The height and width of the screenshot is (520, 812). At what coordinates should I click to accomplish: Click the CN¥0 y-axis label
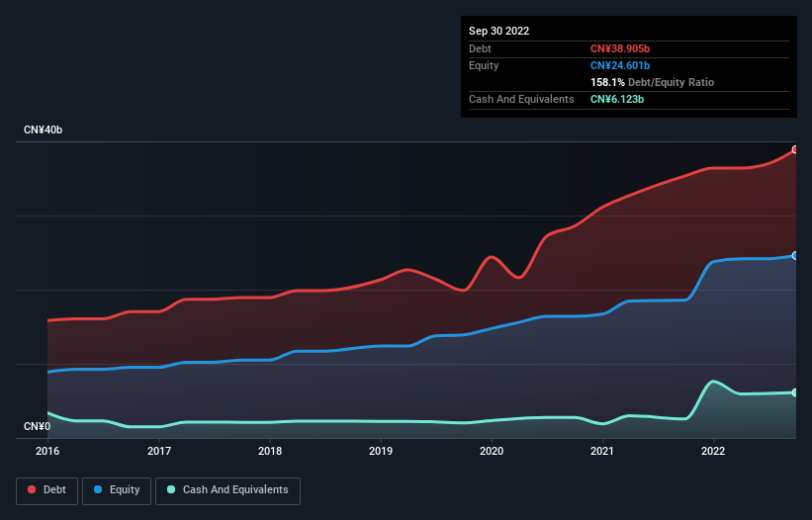pyautogui.click(x=37, y=426)
